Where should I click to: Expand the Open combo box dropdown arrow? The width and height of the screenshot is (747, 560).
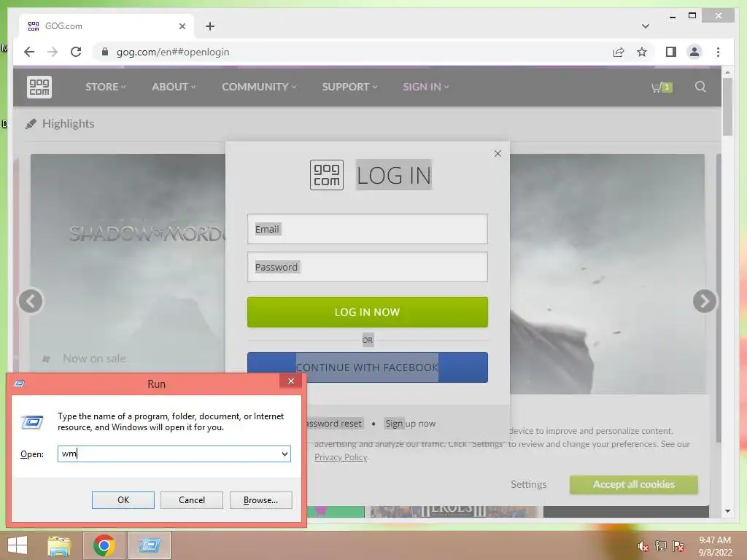[285, 454]
